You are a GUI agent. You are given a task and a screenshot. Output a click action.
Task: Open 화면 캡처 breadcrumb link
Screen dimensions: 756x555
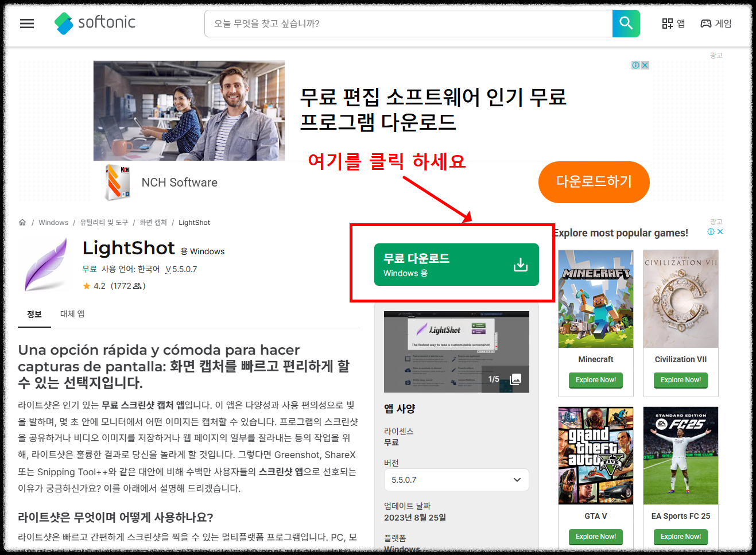point(153,223)
